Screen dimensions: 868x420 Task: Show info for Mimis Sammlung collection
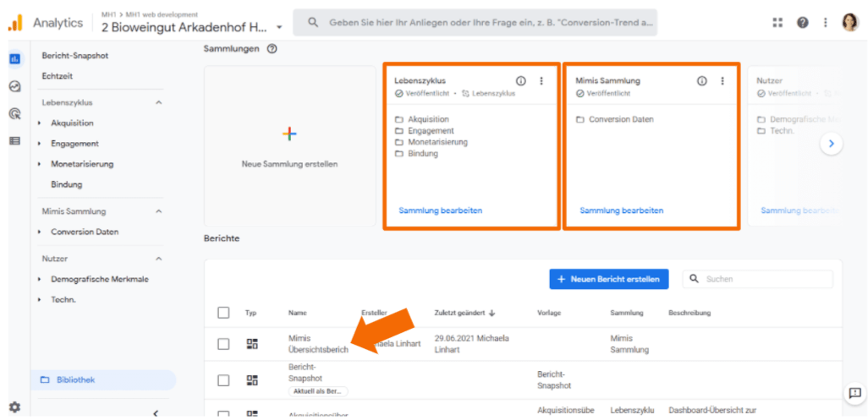(701, 81)
